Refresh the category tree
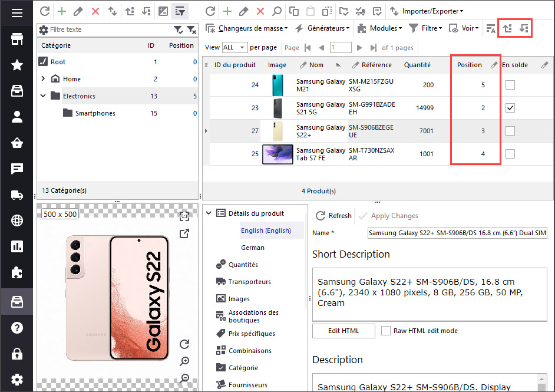 point(45,11)
